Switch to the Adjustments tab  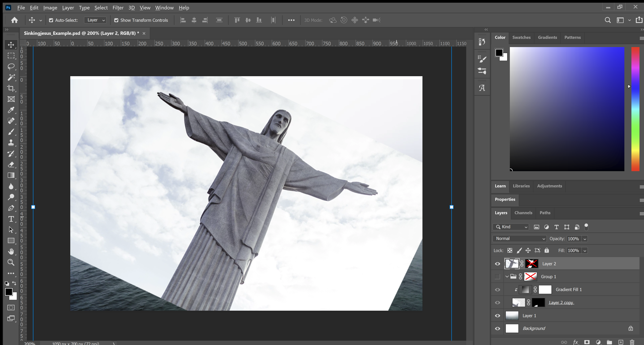tap(550, 186)
